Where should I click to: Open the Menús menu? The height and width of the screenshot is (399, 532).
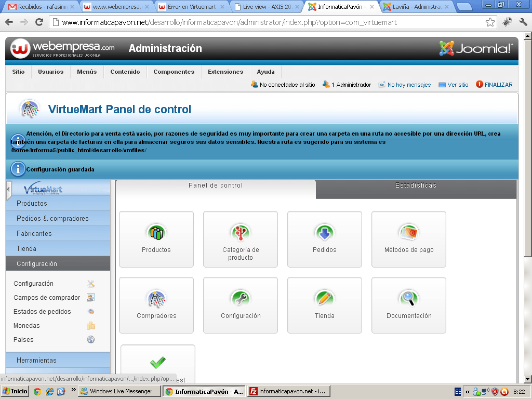coord(87,72)
